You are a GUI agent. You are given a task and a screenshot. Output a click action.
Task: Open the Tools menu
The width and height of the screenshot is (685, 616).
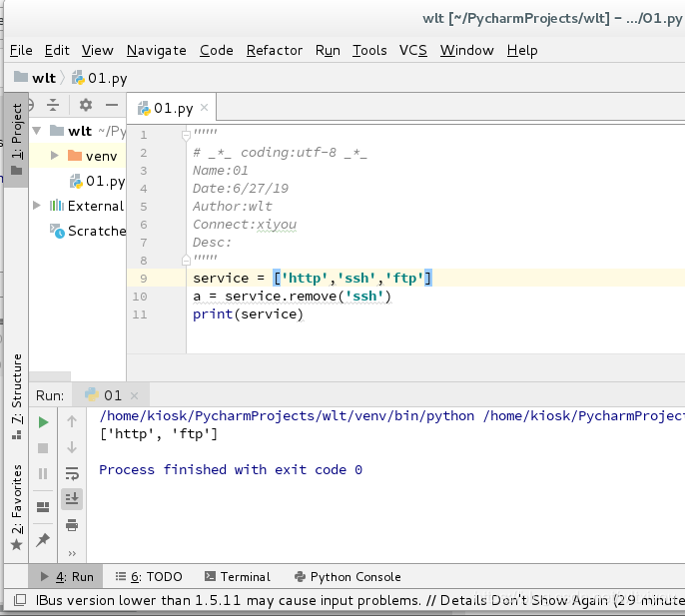[x=369, y=51]
